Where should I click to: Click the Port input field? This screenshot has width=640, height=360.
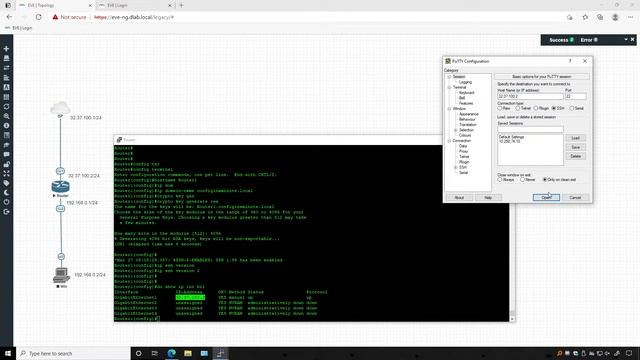click(576, 96)
